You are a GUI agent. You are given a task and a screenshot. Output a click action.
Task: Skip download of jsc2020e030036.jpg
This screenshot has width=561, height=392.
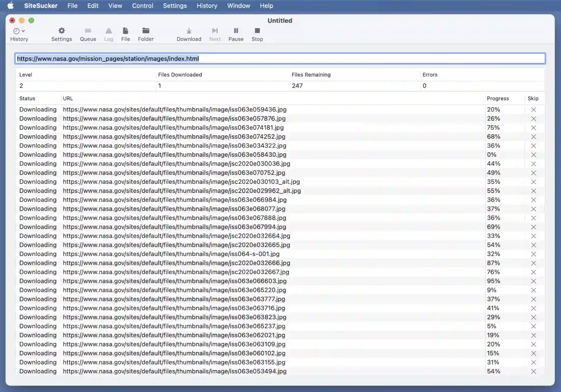click(533, 164)
